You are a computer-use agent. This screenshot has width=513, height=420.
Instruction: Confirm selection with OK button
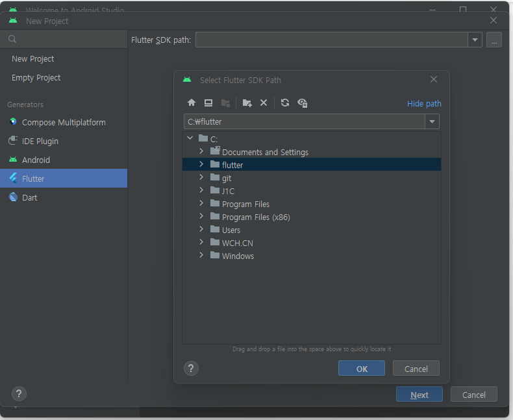point(362,369)
